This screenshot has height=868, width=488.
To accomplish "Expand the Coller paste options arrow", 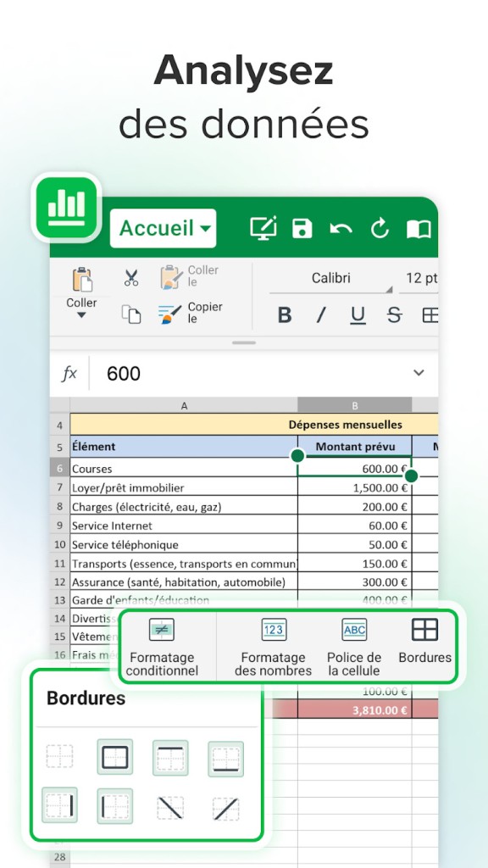I will tap(81, 315).
